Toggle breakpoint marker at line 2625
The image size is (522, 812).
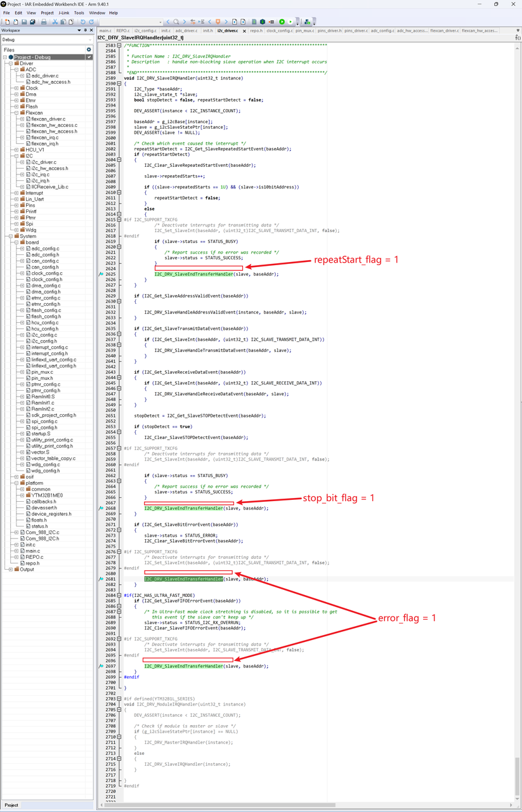[x=101, y=274]
